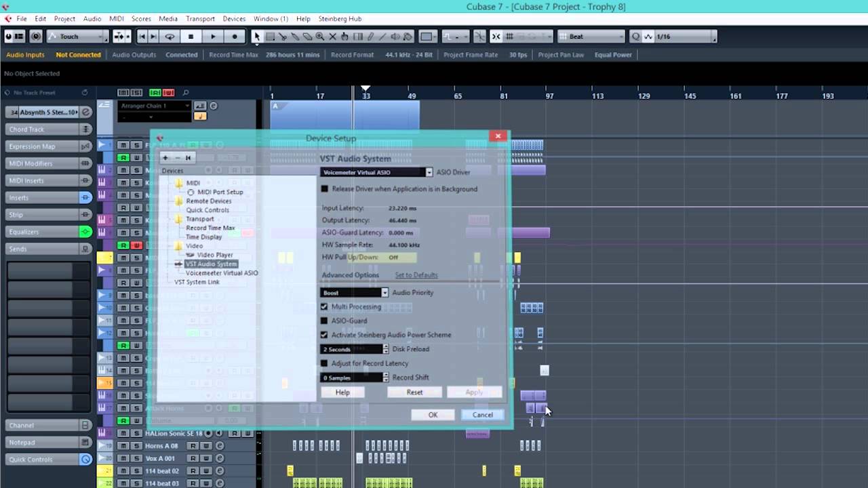This screenshot has height=488, width=868.
Task: Toggle Activate Steinberg Audio Power Scheme checkbox
Action: (324, 335)
